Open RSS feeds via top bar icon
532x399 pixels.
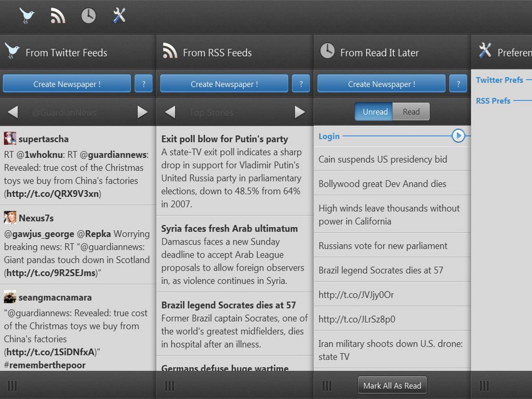[x=58, y=16]
